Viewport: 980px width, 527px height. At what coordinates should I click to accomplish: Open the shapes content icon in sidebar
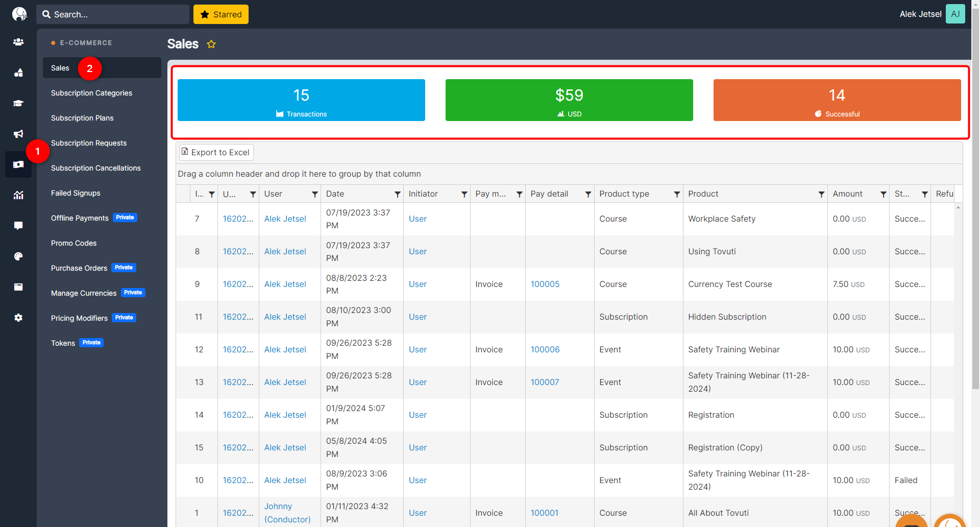(18, 73)
